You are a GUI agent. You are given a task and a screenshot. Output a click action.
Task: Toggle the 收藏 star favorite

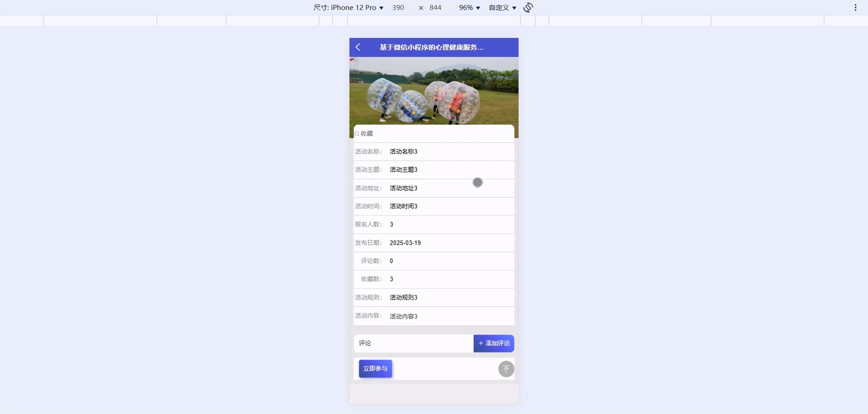pyautogui.click(x=363, y=134)
